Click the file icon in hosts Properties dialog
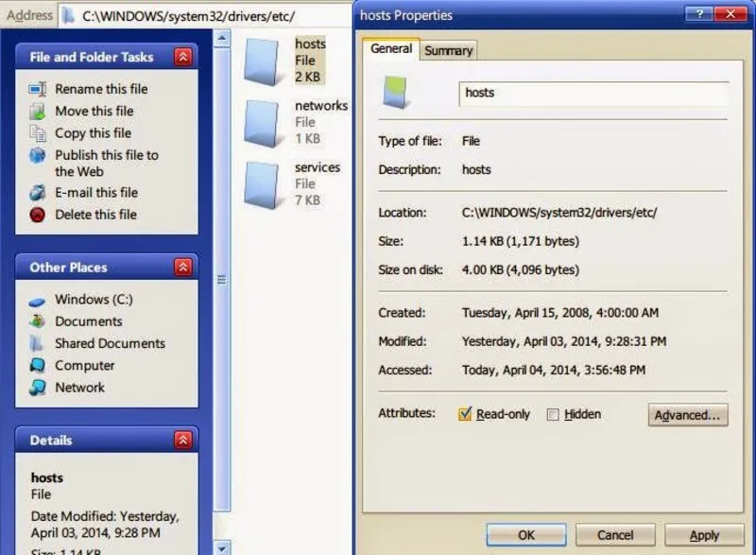756x555 pixels. (395, 92)
